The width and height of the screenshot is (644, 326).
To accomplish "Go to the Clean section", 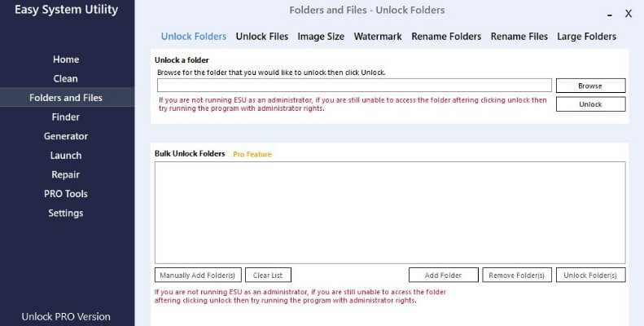I will [x=65, y=78].
